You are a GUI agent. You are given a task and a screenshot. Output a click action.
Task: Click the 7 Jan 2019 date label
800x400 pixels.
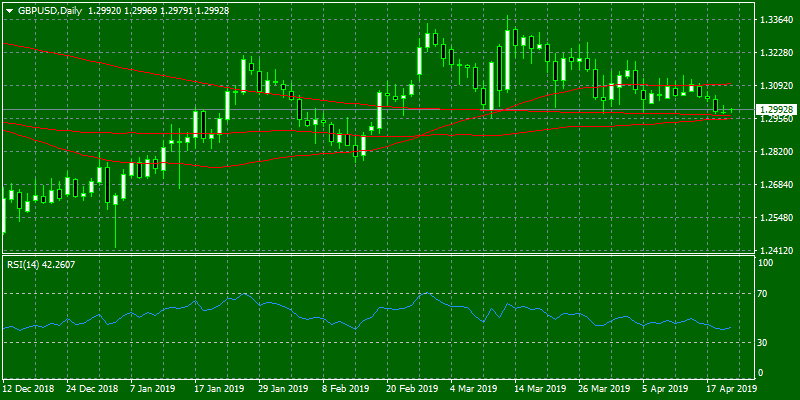tap(153, 388)
